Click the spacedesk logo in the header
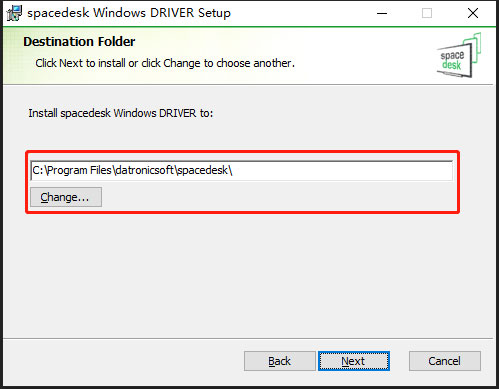The width and height of the screenshot is (499, 389). (x=459, y=55)
